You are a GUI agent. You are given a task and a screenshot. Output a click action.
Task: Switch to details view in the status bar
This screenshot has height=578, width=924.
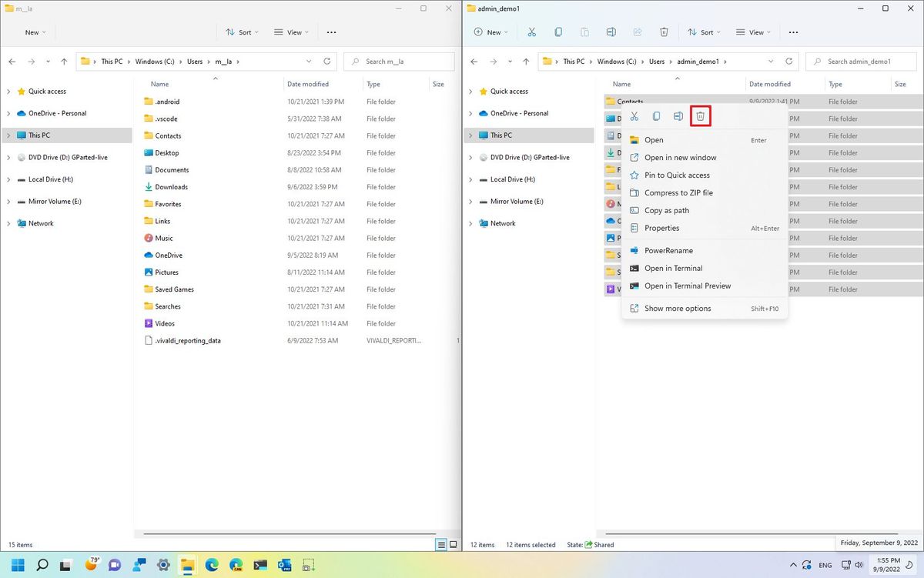(441, 544)
